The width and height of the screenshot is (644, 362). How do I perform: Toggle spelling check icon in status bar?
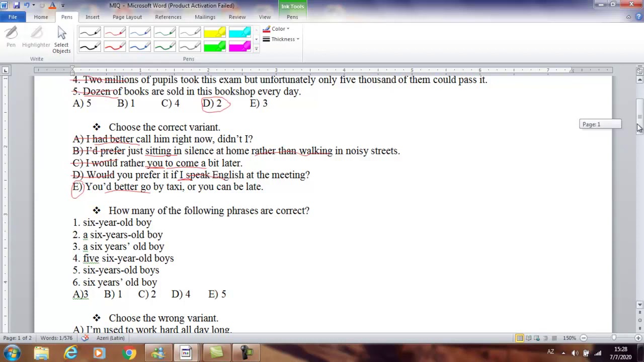(85, 338)
